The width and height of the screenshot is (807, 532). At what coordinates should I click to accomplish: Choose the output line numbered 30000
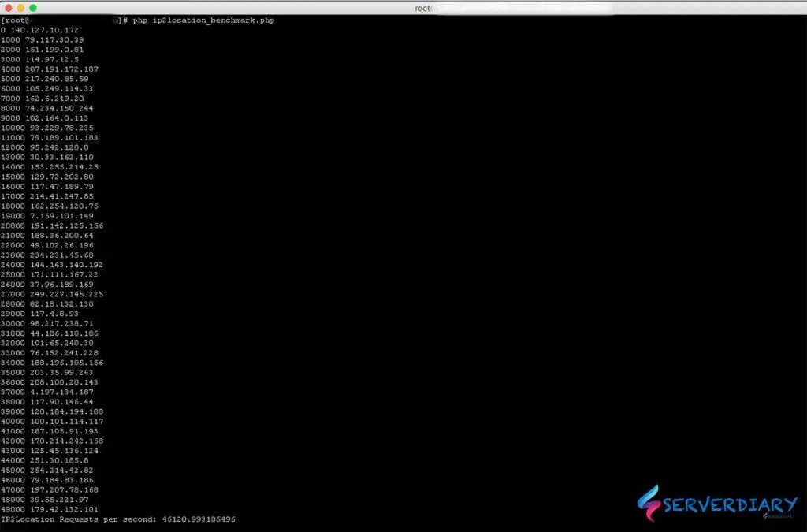click(x=46, y=324)
